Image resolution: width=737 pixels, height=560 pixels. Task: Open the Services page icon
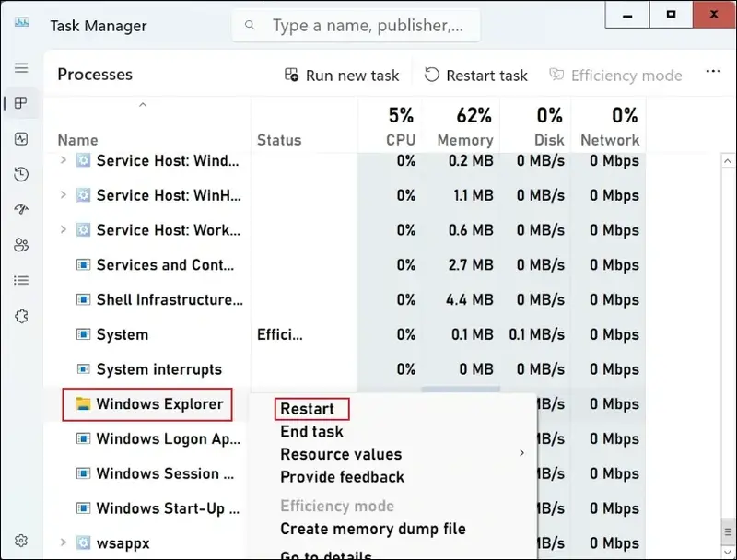tap(21, 316)
